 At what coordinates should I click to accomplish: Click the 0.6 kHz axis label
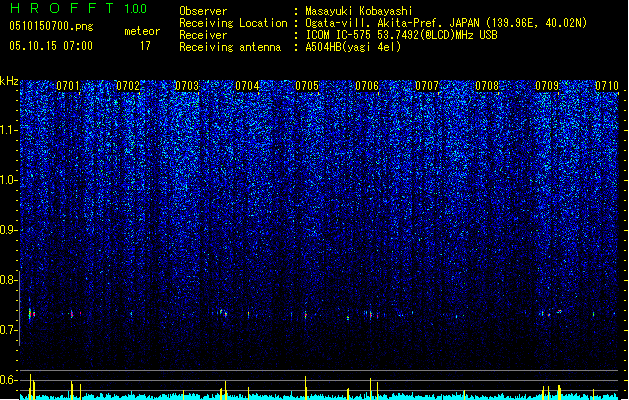[9, 380]
